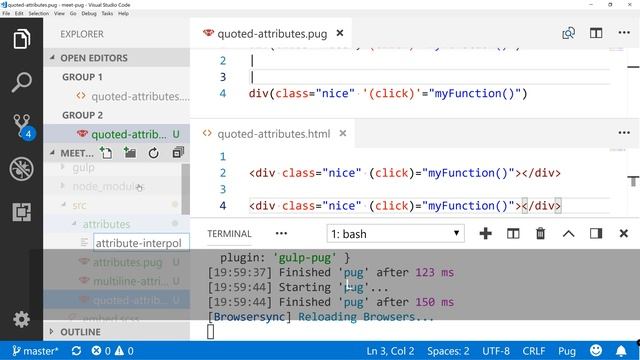Open the File menu
The width and height of the screenshot is (640, 360).
tap(6, 13)
